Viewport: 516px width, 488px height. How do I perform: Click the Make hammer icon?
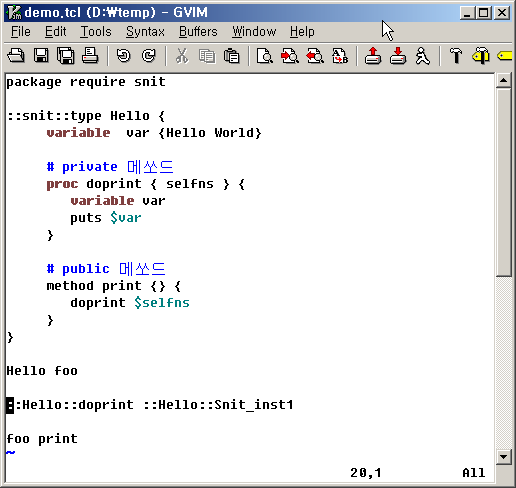point(456,56)
